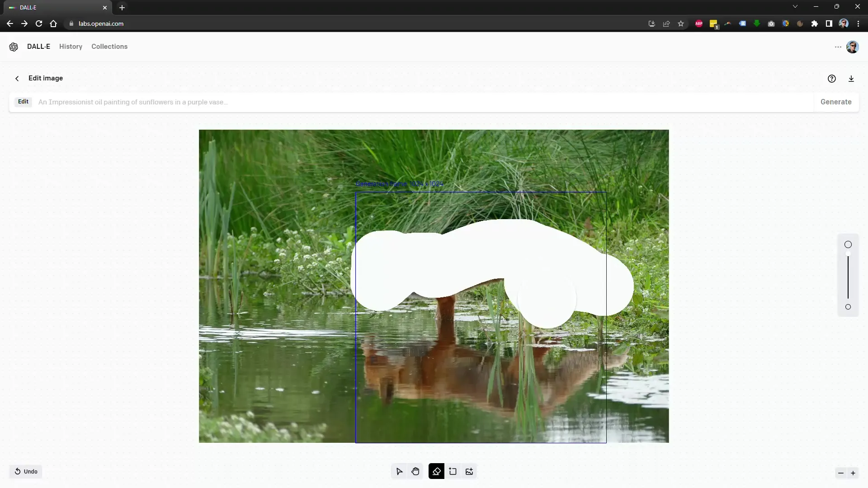
Task: Toggle the bottom circle on size slider
Action: coord(848,307)
